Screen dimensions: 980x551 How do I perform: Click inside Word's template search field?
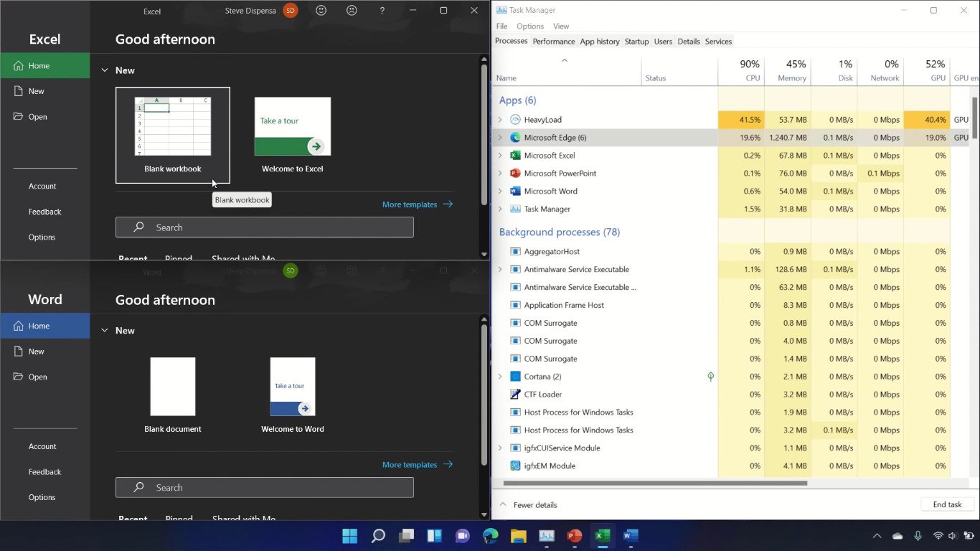coord(265,487)
